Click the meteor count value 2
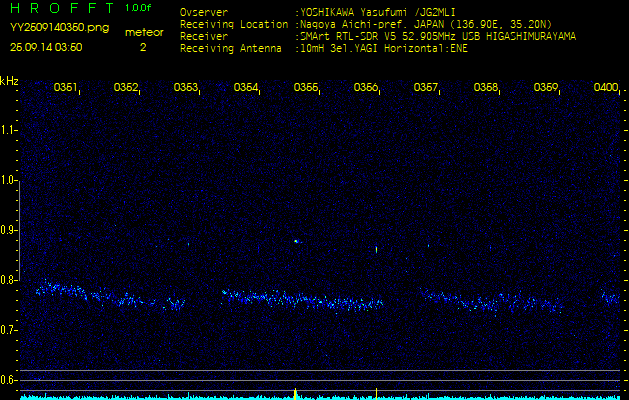This screenshot has height=400, width=629. [x=142, y=47]
